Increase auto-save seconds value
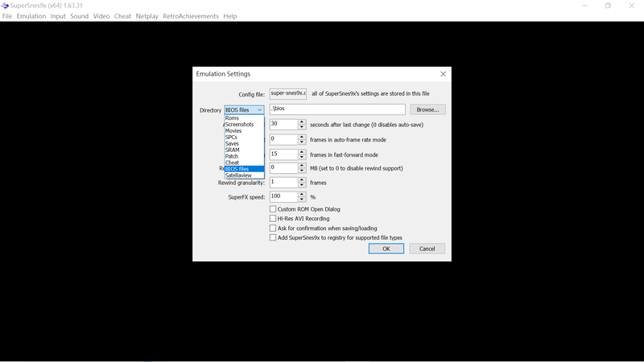Screen dimensions: 644x362 click(302, 122)
